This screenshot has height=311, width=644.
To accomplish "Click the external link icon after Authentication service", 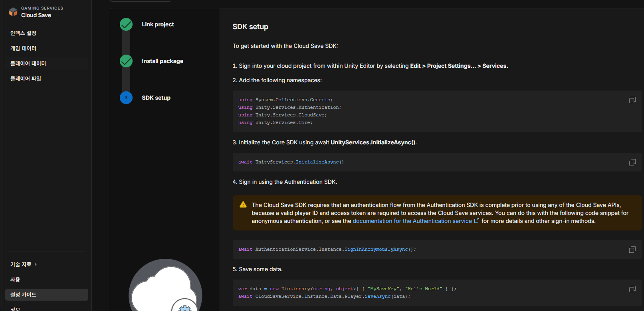I will pyautogui.click(x=476, y=220).
